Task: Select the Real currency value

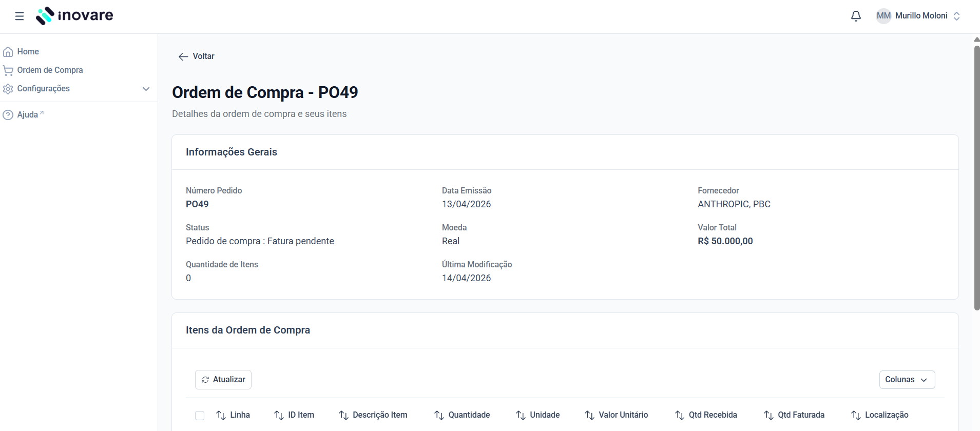Action: point(451,241)
